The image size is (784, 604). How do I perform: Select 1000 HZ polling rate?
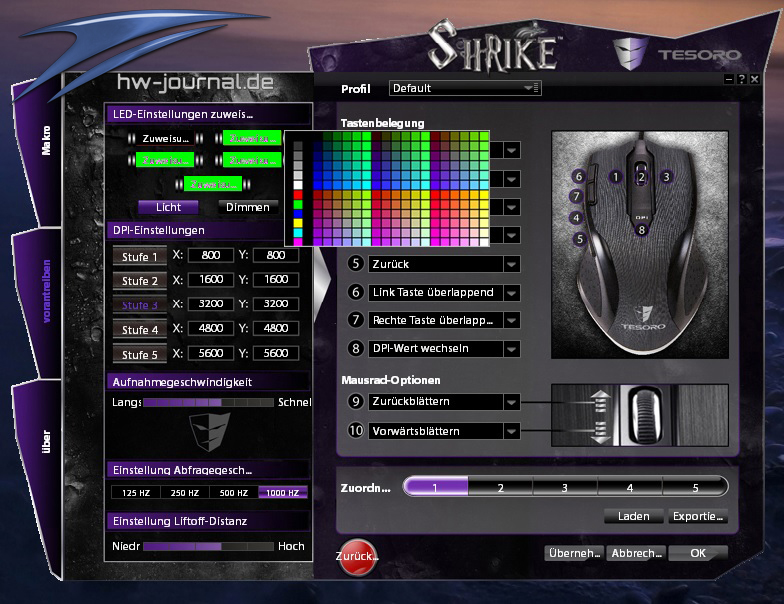[282, 492]
